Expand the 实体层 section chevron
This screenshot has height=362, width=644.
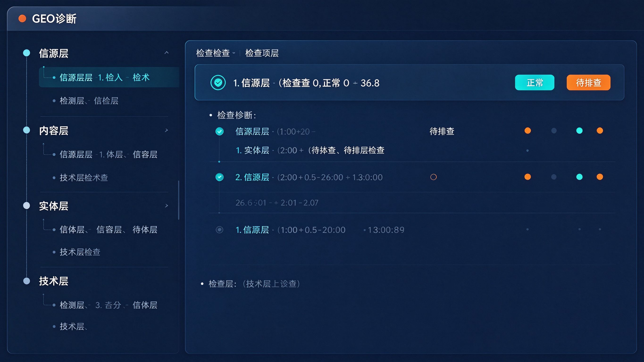tap(167, 206)
